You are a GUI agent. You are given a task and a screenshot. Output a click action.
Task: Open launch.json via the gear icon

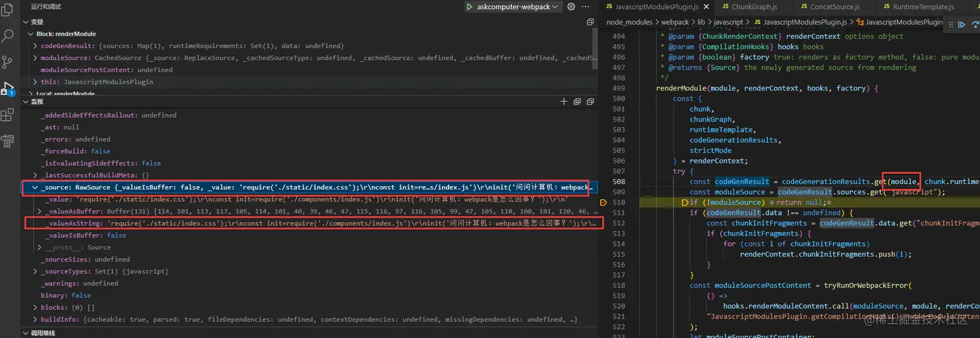[x=571, y=6]
